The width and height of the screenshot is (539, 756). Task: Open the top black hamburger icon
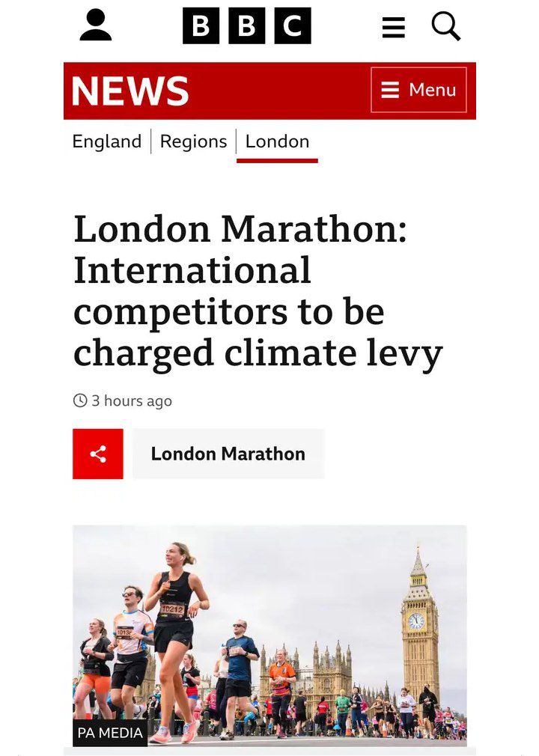393,28
